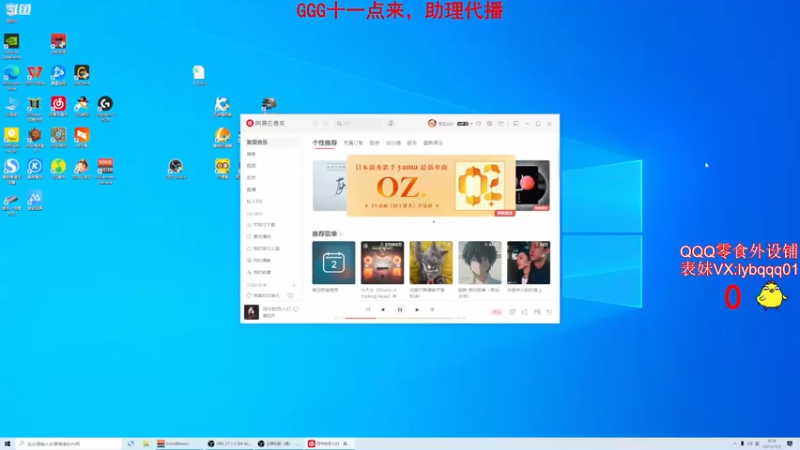This screenshot has width=800, height=450.
Task: Switch to mini player mode icon
Action: click(x=516, y=123)
